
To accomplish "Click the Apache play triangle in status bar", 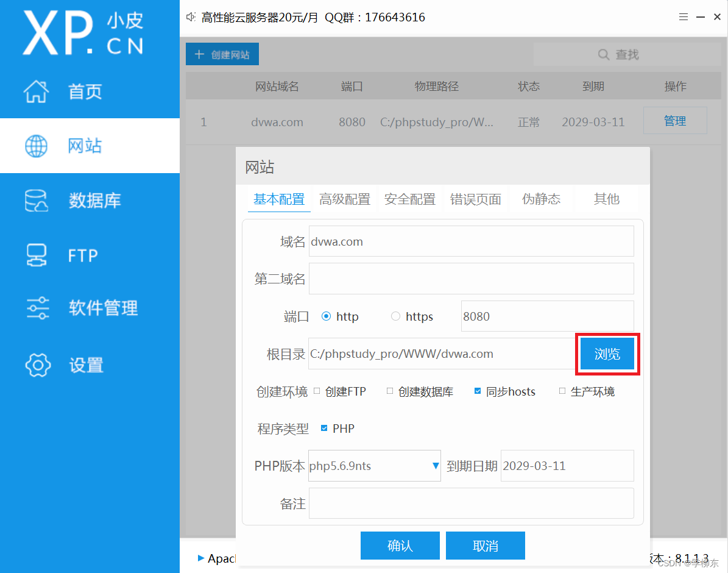I will (x=200, y=558).
